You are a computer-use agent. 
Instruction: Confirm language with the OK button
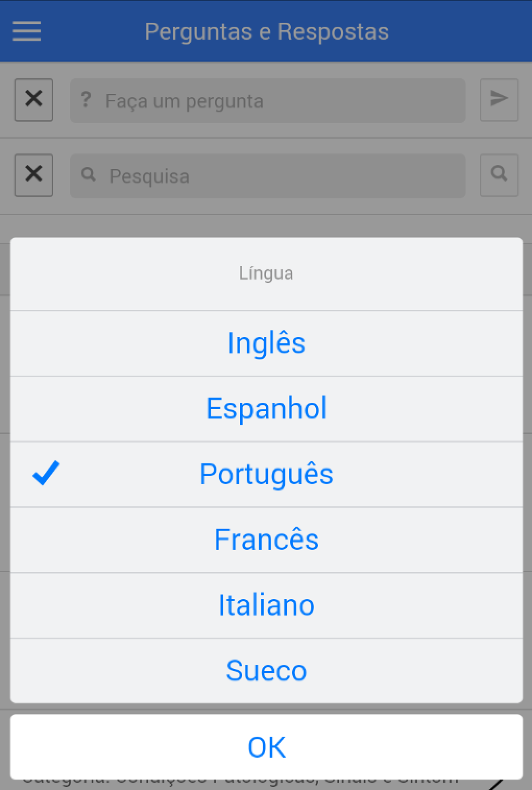266,747
